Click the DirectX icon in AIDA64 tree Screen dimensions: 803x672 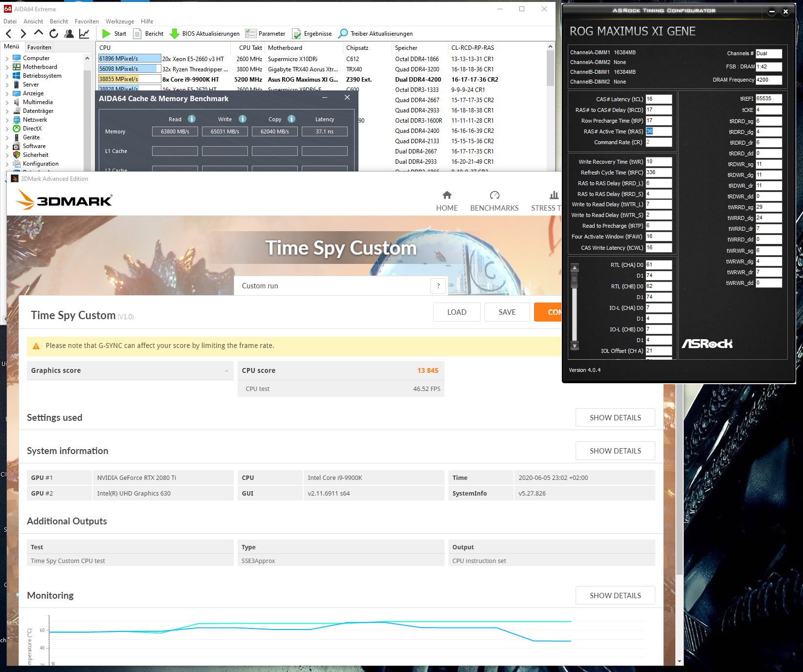17,129
